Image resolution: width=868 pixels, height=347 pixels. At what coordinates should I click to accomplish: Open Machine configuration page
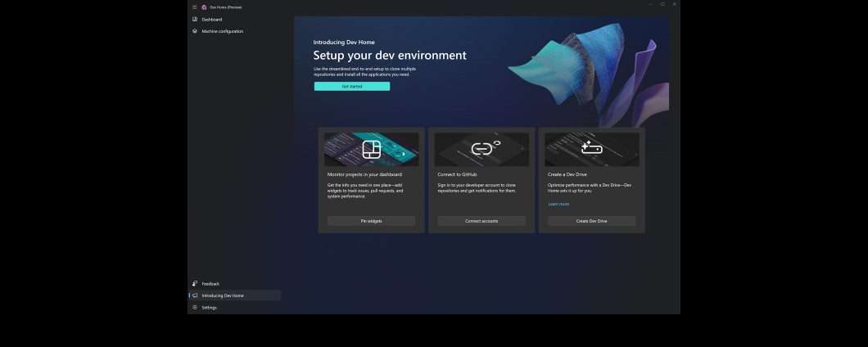click(235, 31)
